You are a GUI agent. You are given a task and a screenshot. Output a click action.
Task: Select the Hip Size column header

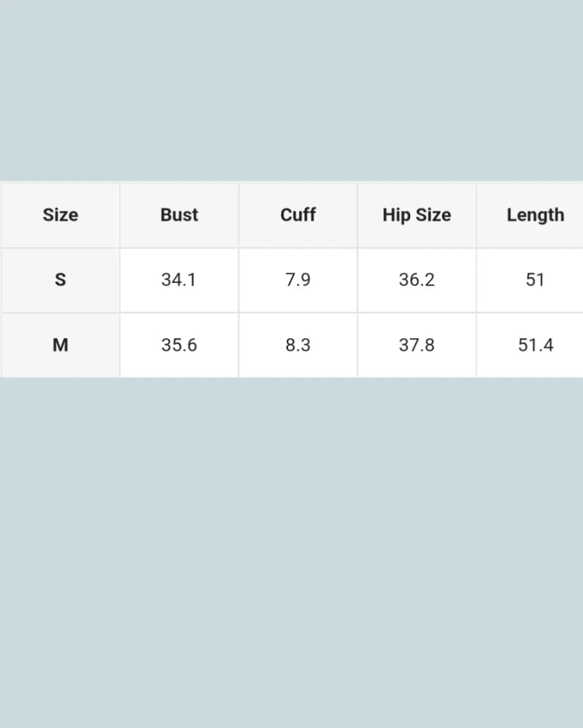pos(417,215)
